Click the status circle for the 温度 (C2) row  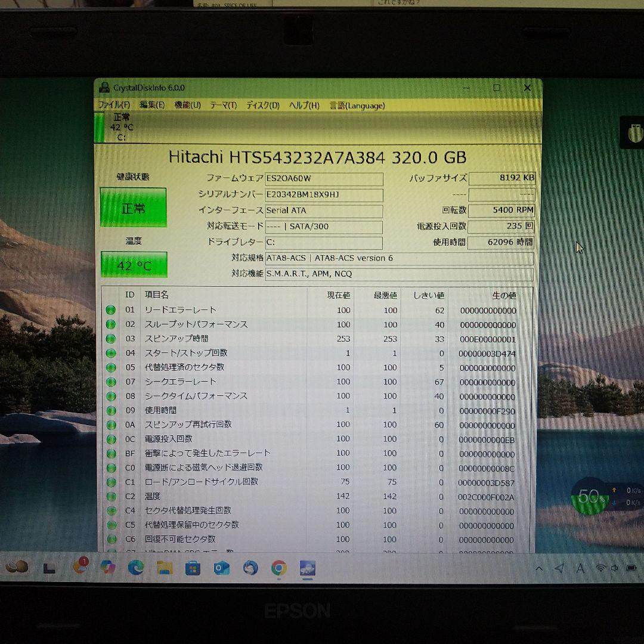[x=111, y=496]
